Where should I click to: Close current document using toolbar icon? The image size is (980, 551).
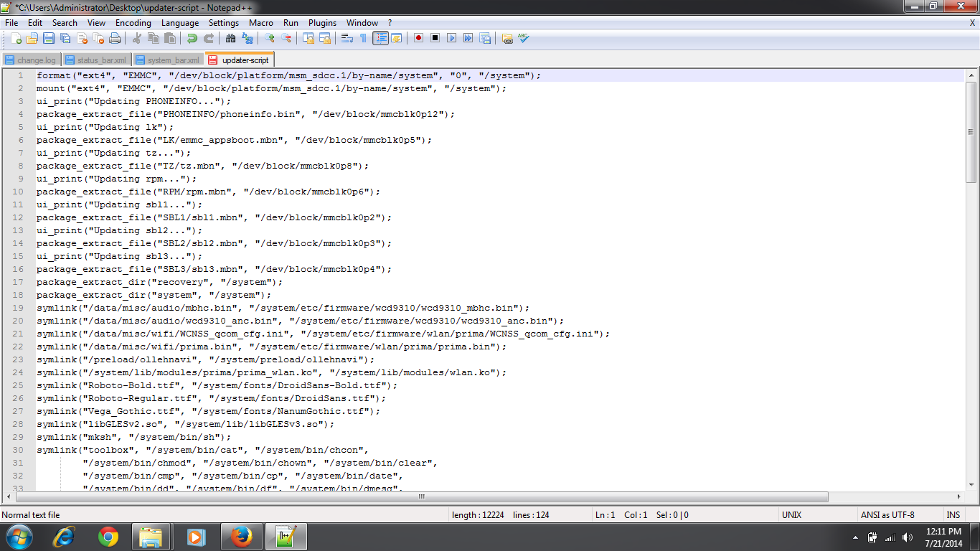pos(82,38)
